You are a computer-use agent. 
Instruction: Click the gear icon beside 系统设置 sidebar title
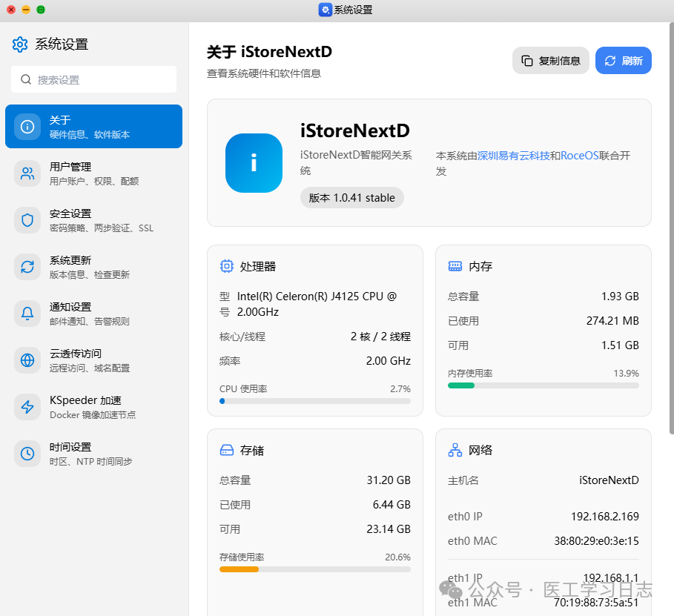point(20,44)
